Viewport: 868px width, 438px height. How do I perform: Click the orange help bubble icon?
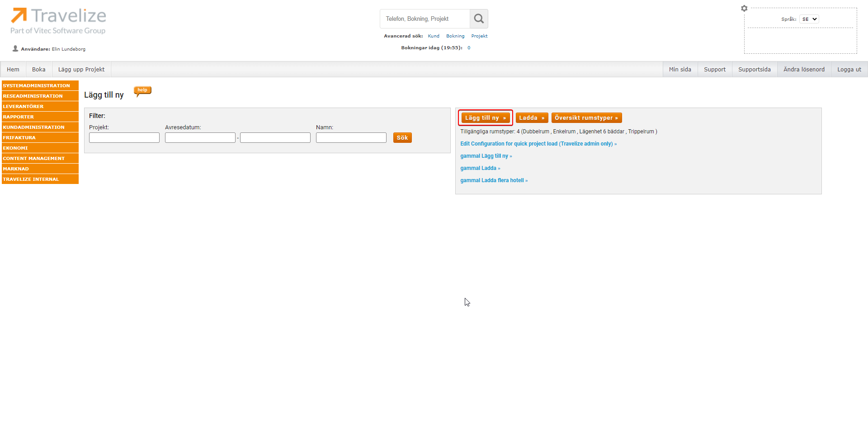point(142,91)
